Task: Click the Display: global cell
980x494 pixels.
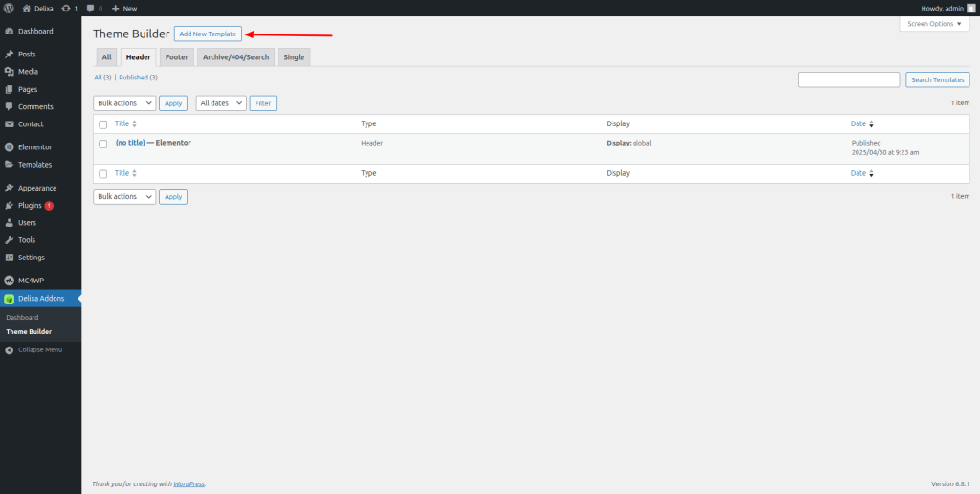Action: pyautogui.click(x=629, y=143)
